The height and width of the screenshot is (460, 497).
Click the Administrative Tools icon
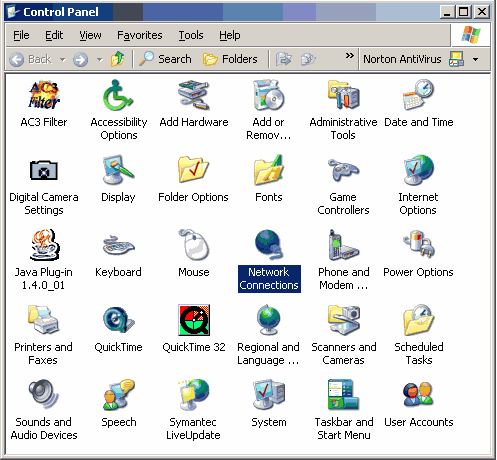(343, 95)
